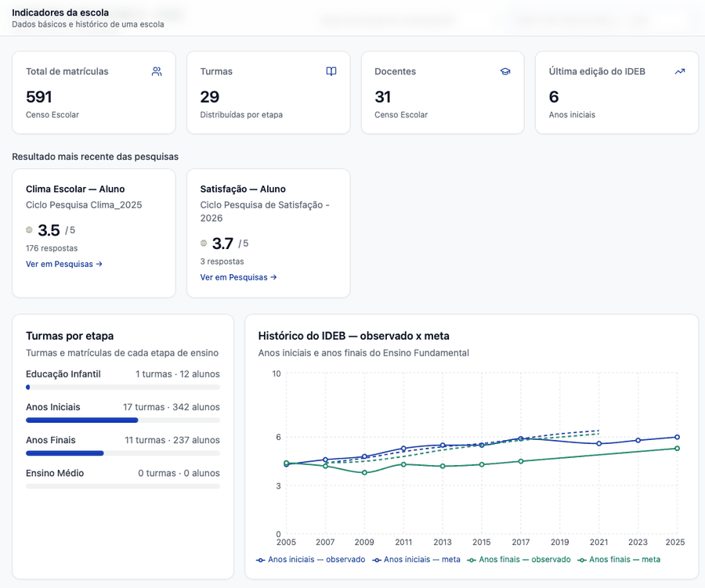Select the 2025 Anos iniciais observed data point

[677, 437]
